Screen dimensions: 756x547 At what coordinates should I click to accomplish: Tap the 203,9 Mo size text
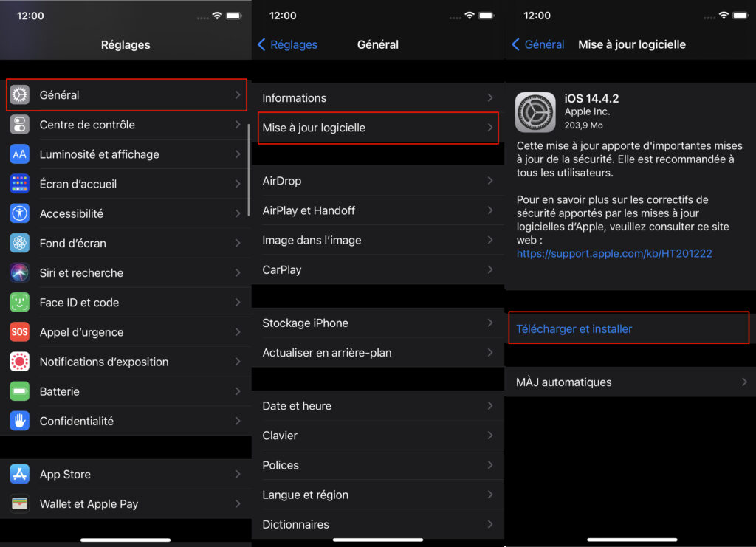(x=583, y=125)
